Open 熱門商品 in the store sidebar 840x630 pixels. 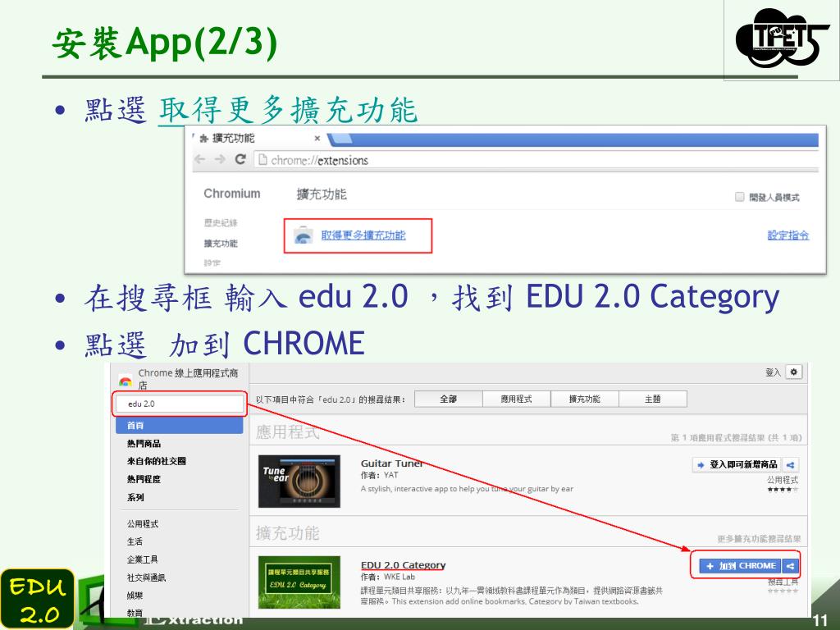pos(144,444)
